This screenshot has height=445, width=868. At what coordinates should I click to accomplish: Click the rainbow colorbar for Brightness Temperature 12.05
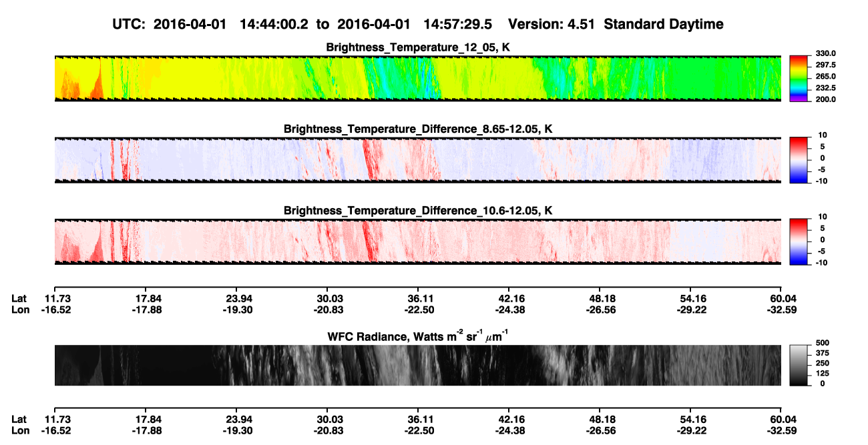click(798, 79)
